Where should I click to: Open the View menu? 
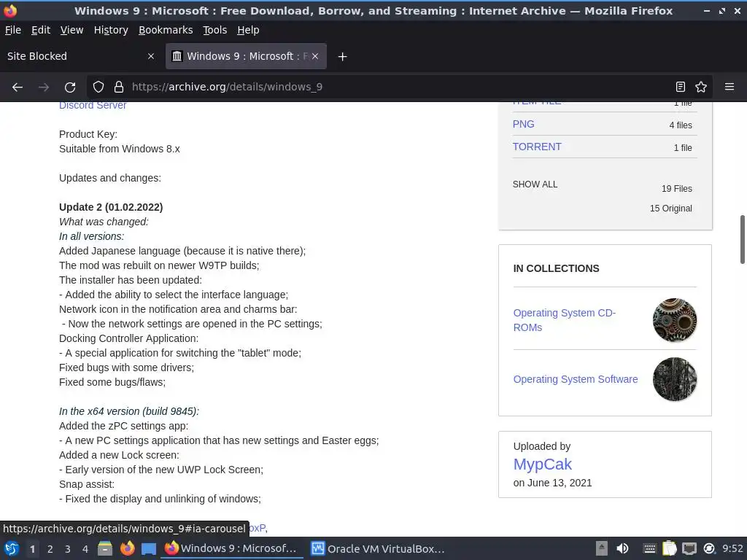point(71,30)
